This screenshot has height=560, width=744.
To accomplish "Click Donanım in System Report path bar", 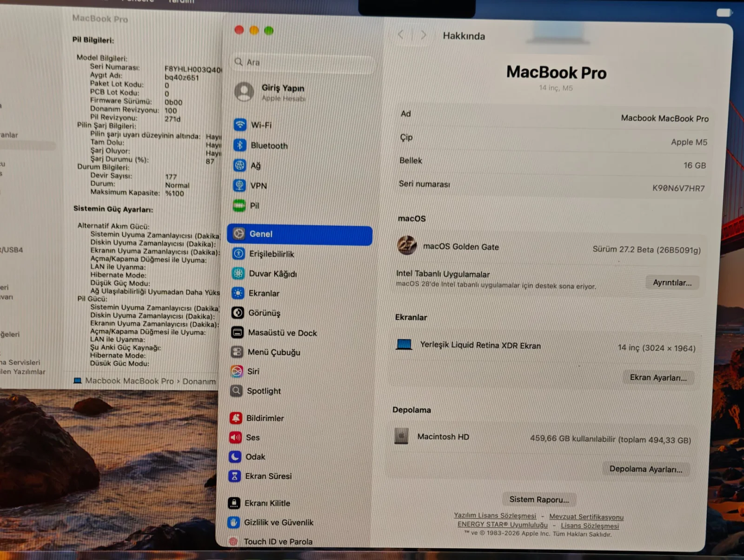I will click(199, 382).
